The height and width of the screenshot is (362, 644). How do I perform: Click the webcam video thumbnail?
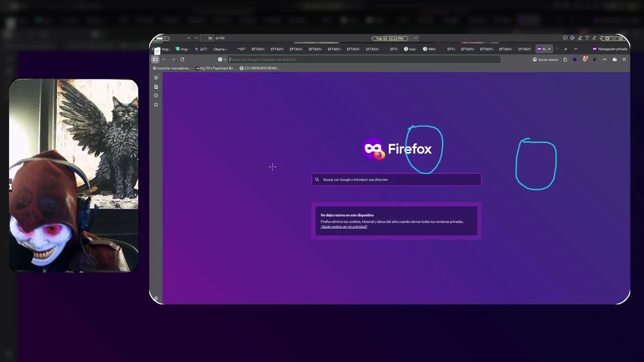tap(73, 175)
